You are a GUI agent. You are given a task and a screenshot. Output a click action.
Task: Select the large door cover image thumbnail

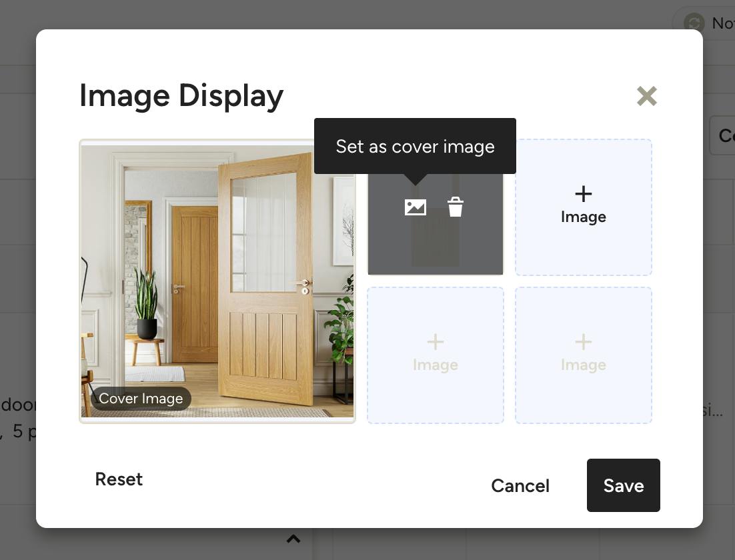coord(217,281)
